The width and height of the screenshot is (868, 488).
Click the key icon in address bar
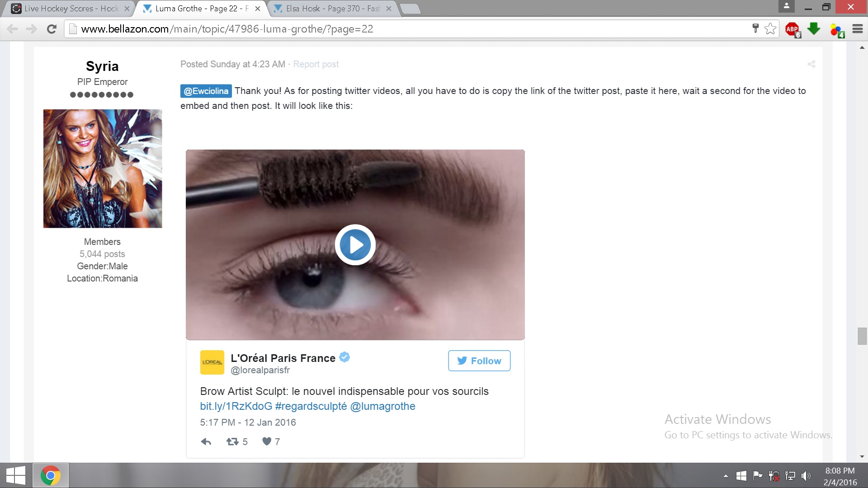pos(755,28)
